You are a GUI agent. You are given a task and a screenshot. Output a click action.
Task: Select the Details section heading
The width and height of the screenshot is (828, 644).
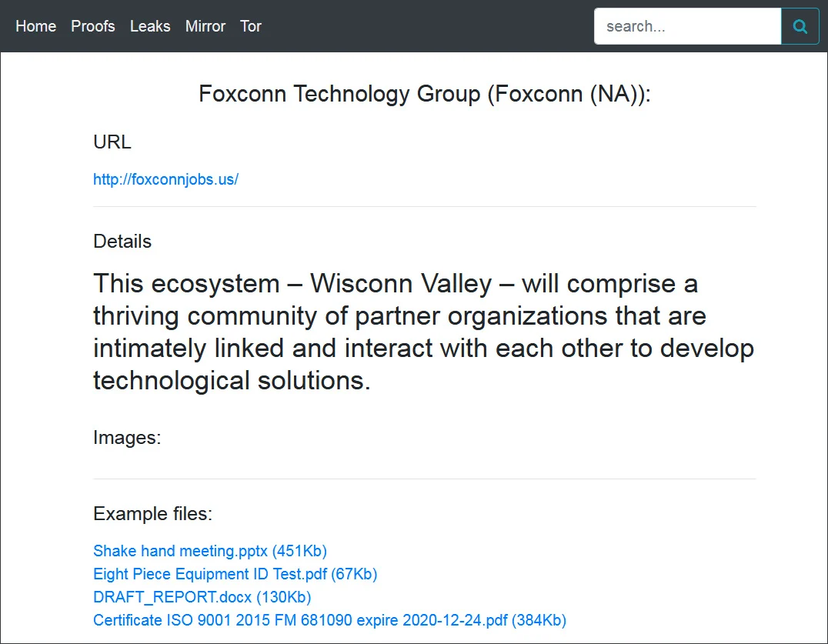point(122,242)
